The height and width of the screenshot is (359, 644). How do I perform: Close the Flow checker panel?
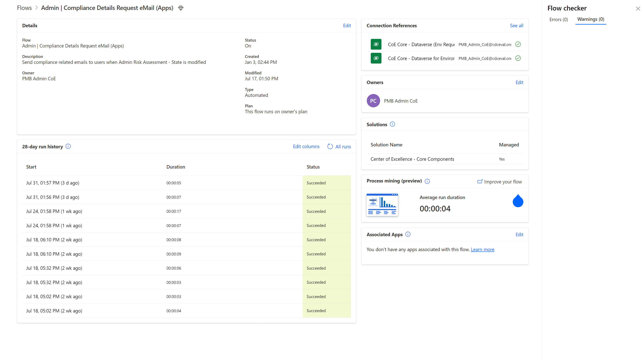coord(638,8)
